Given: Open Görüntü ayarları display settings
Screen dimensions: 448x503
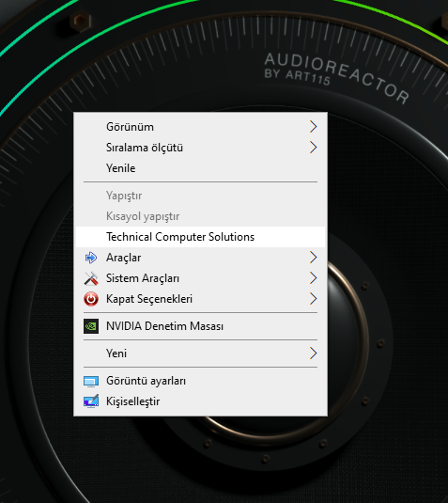Looking at the screenshot, I should (x=200, y=381).
